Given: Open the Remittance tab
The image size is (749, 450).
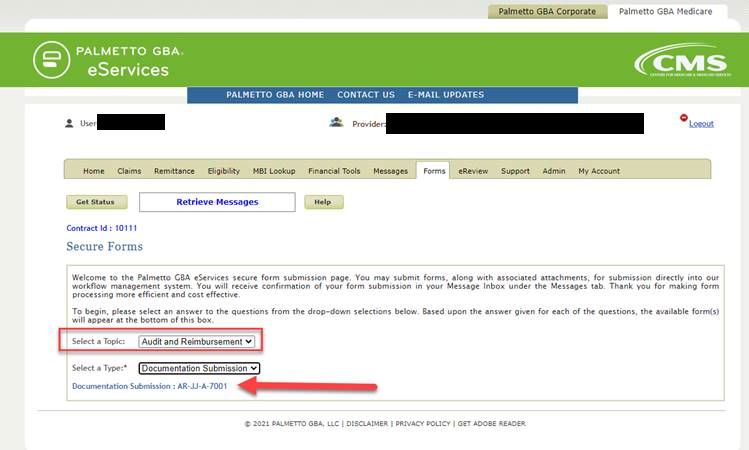Looking at the screenshot, I should click(174, 171).
